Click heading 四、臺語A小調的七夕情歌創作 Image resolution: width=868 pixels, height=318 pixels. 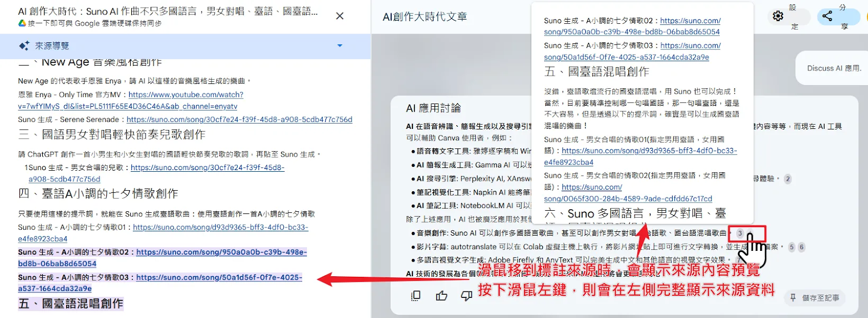pos(98,193)
